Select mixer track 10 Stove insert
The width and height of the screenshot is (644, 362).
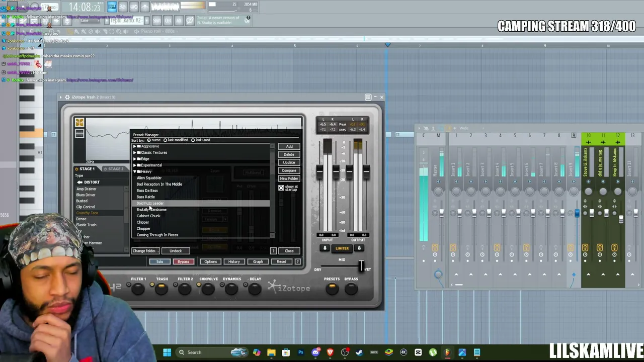click(588, 162)
